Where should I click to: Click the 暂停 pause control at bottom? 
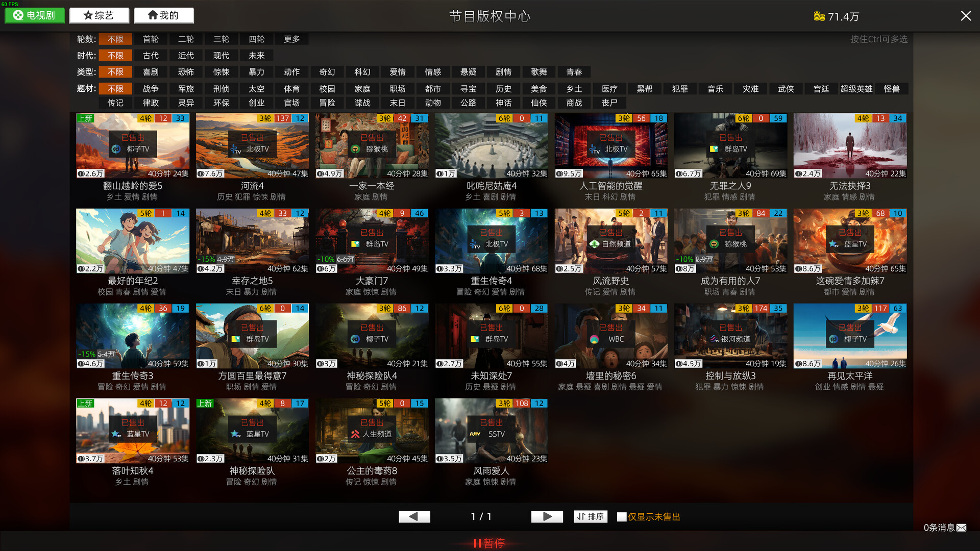point(489,543)
